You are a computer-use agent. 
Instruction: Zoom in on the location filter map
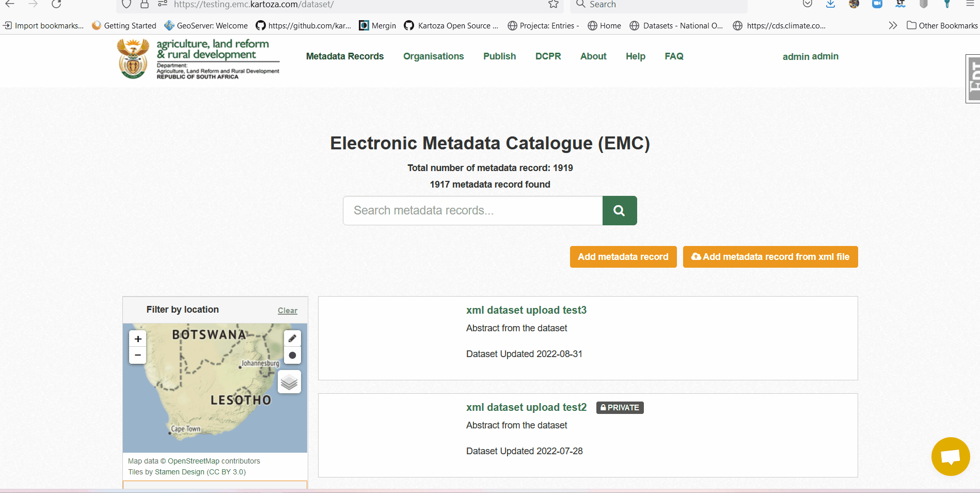pos(137,339)
